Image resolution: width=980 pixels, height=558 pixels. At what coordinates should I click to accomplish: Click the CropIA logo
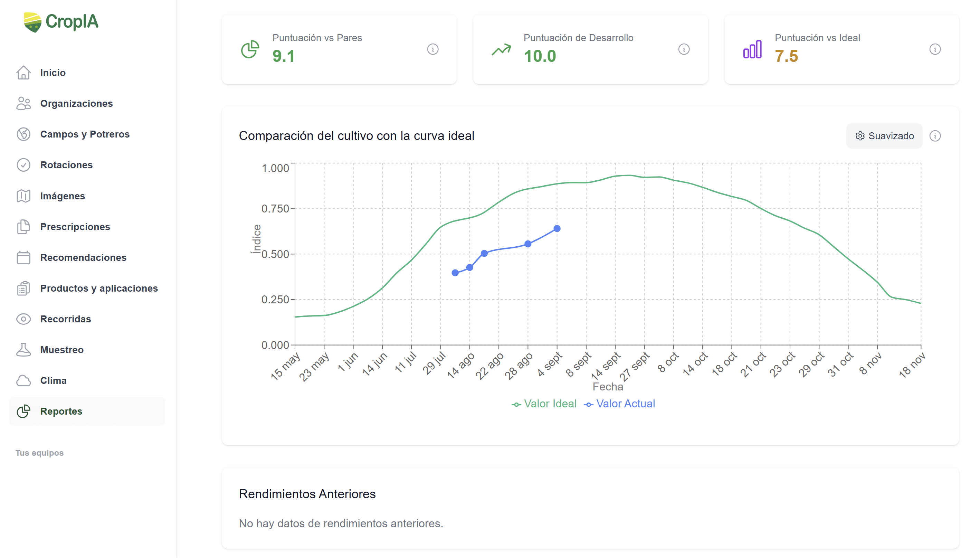(x=61, y=22)
